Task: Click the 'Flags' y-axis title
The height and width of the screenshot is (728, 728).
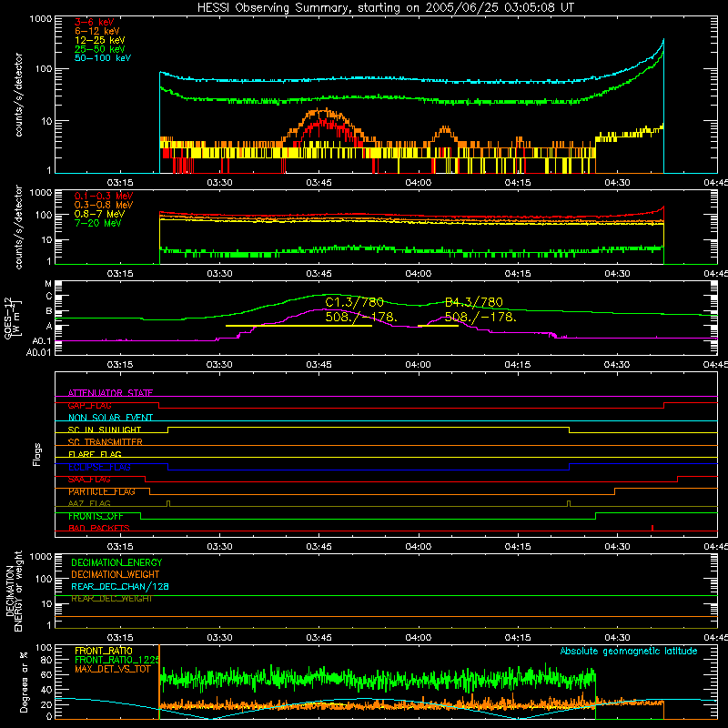Action: click(36, 454)
